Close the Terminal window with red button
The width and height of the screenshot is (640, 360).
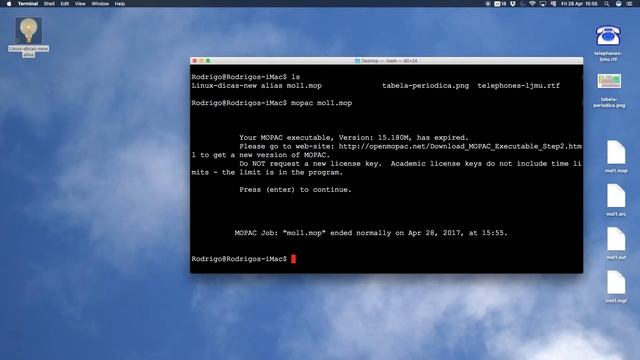(195, 61)
